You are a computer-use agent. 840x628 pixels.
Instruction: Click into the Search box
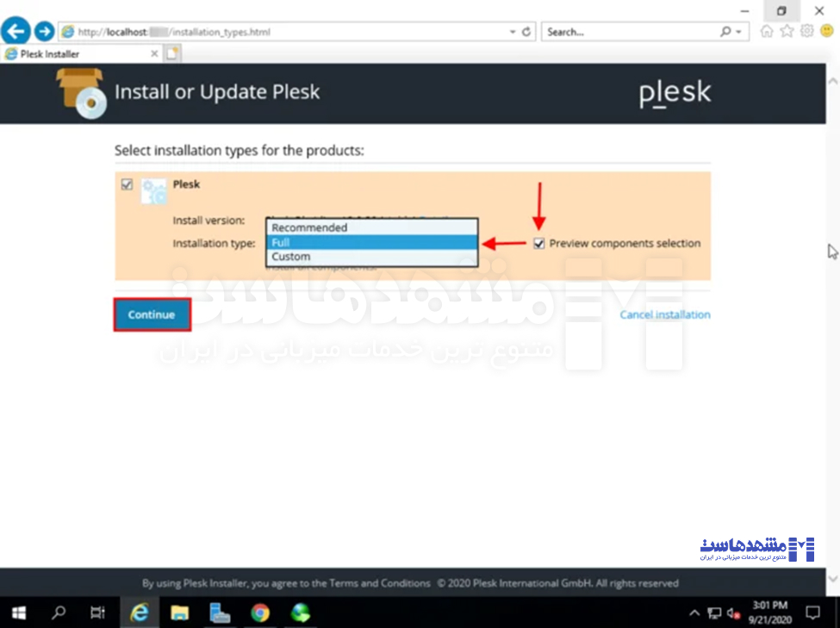[630, 32]
